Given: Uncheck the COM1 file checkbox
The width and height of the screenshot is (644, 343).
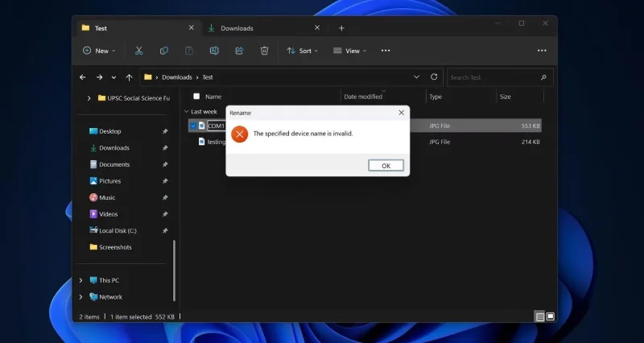Looking at the screenshot, I should click(192, 126).
